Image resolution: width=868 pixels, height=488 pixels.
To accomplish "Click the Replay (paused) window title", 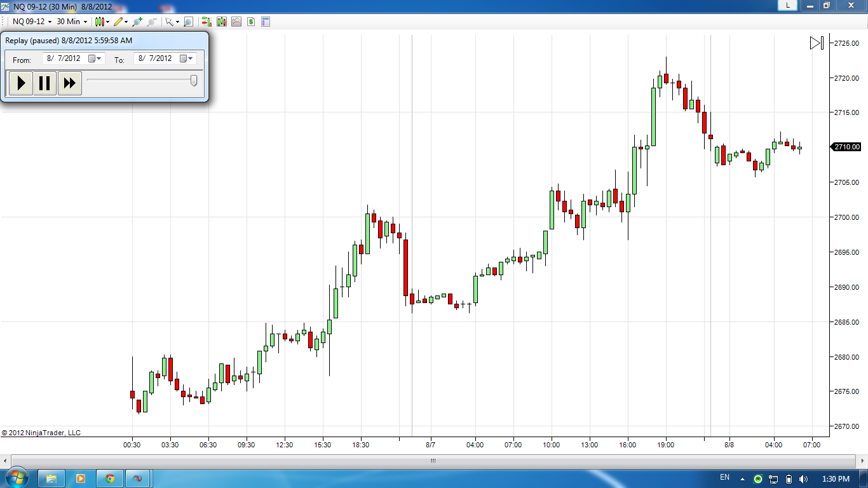I will pyautogui.click(x=69, y=41).
